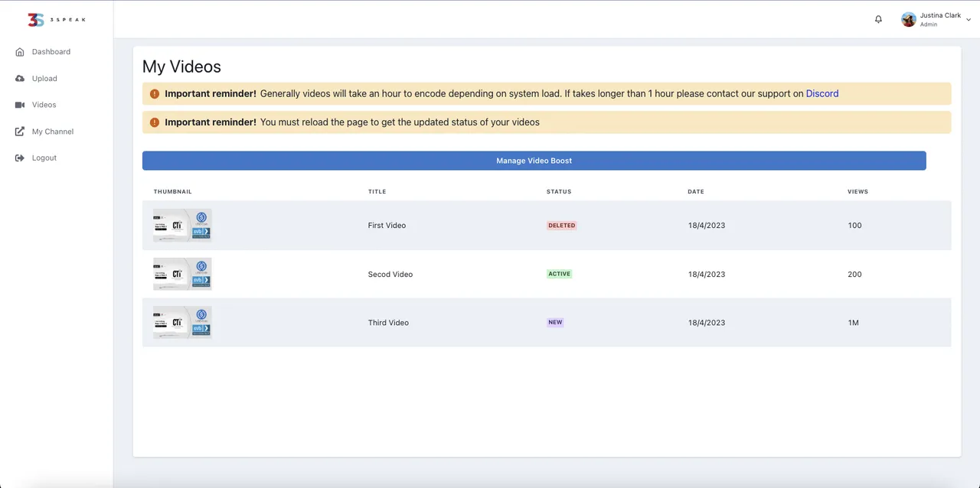Click the 100 views value
The height and width of the screenshot is (488, 980).
[854, 226]
